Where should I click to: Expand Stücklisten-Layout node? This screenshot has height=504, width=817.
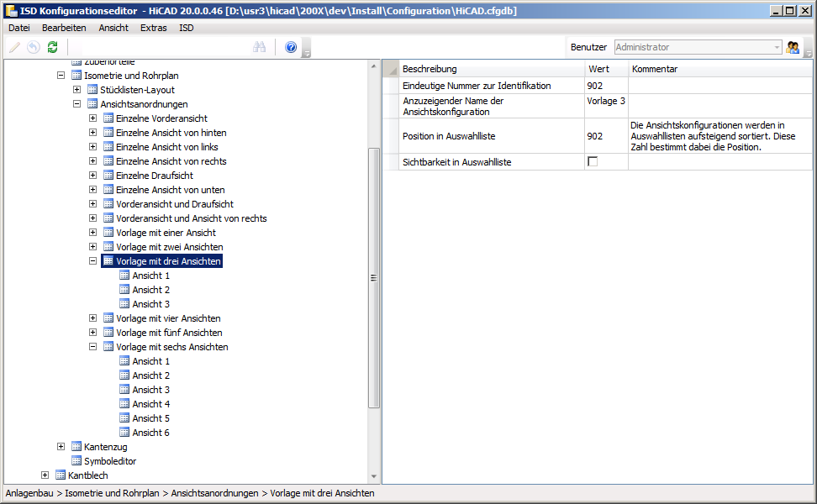pyautogui.click(x=76, y=90)
